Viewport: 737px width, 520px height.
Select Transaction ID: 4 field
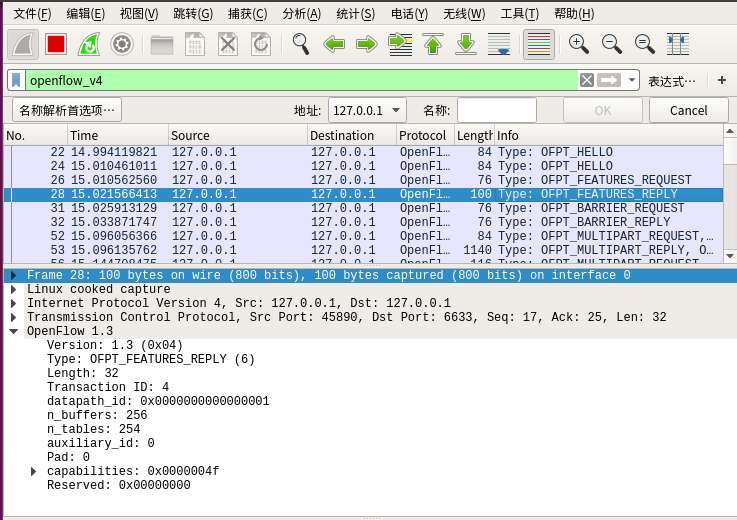pyautogui.click(x=108, y=387)
